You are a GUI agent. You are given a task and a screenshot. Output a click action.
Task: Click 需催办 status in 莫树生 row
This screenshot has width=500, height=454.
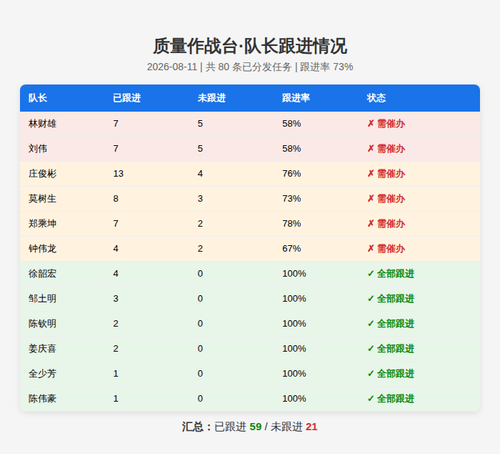[386, 199]
